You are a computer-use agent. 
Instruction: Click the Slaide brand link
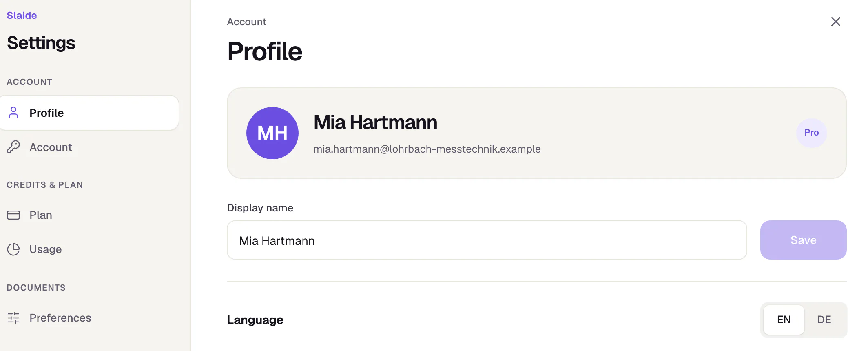22,16
